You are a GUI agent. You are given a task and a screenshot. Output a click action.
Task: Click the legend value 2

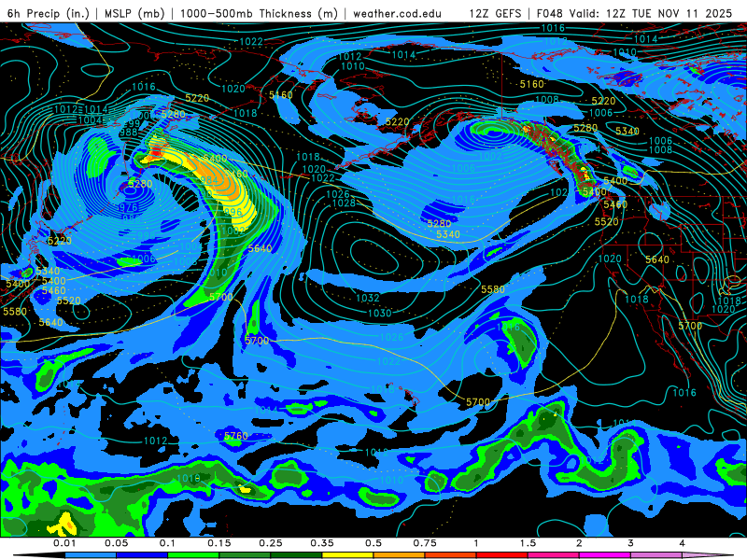click(x=579, y=543)
